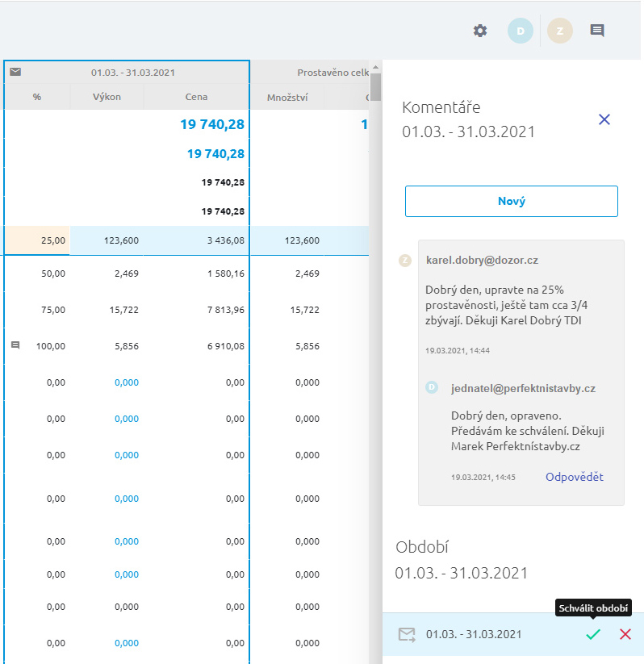Open the comments chat icon in header
Screen dimensions: 644x664
click(x=597, y=31)
